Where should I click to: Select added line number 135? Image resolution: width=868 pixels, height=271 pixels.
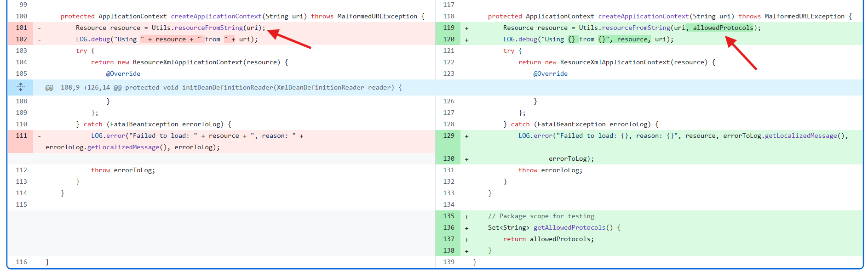448,216
